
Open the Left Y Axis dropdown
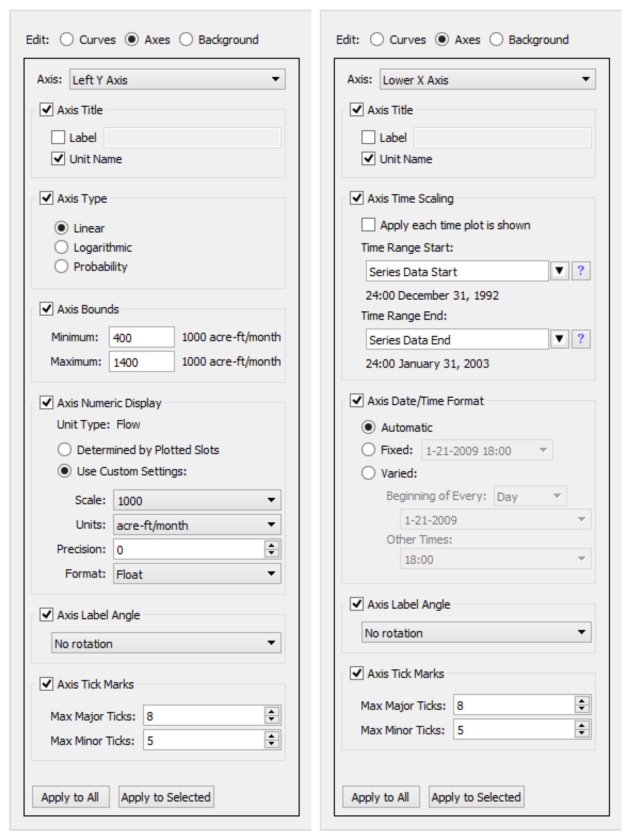click(177, 80)
